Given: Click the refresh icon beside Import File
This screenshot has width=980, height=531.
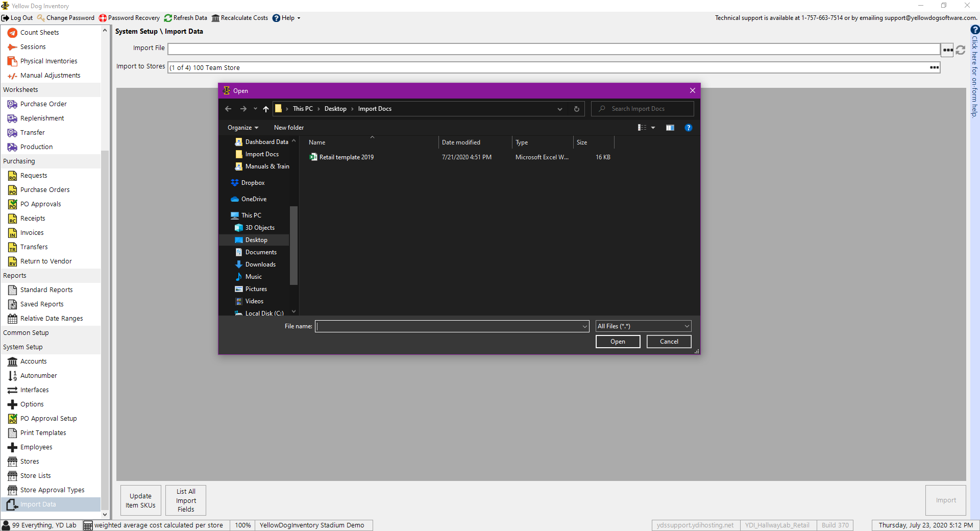Looking at the screenshot, I should (961, 50).
